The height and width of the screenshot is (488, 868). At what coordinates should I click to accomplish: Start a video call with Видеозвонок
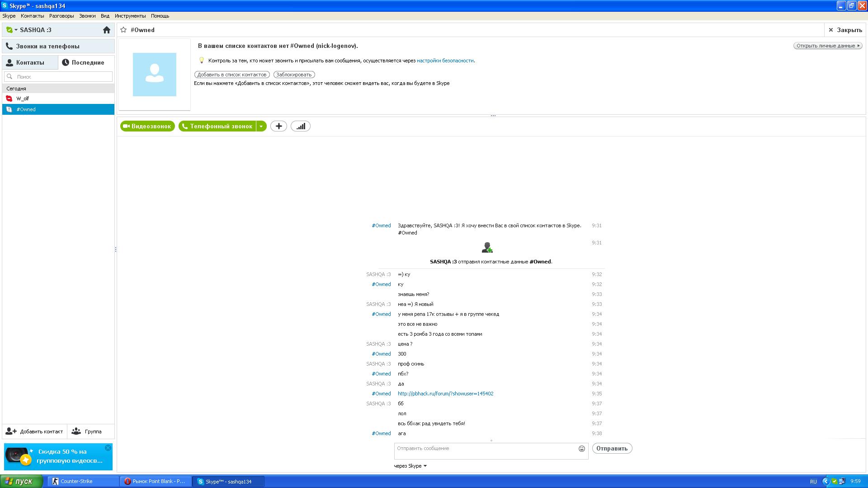tap(147, 127)
